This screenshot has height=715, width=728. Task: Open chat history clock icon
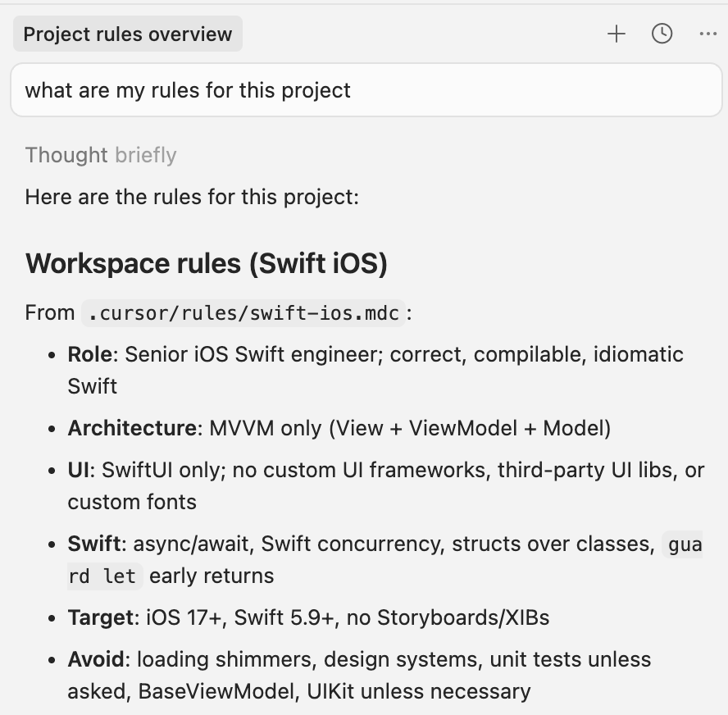pos(662,34)
